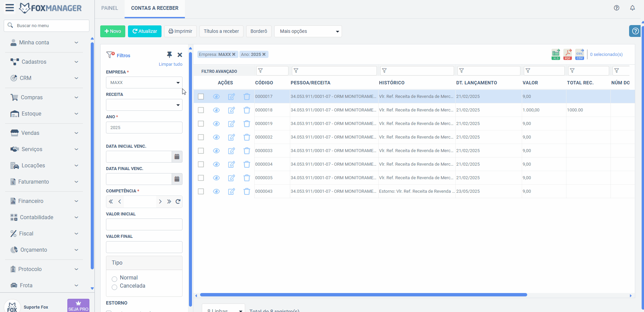Click the sidebar vertical scrollbar
Image resolution: width=644 pixels, height=312 pixels.
pyautogui.click(x=92, y=156)
